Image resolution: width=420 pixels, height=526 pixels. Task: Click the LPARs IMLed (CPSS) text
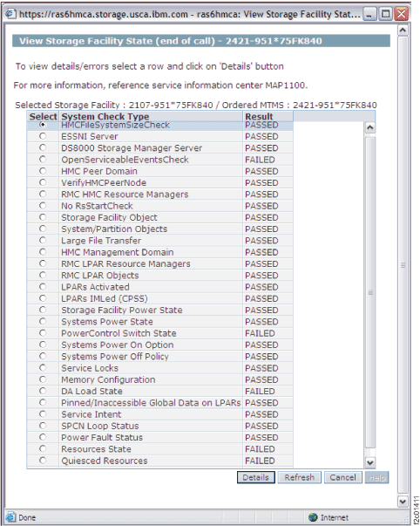(105, 298)
